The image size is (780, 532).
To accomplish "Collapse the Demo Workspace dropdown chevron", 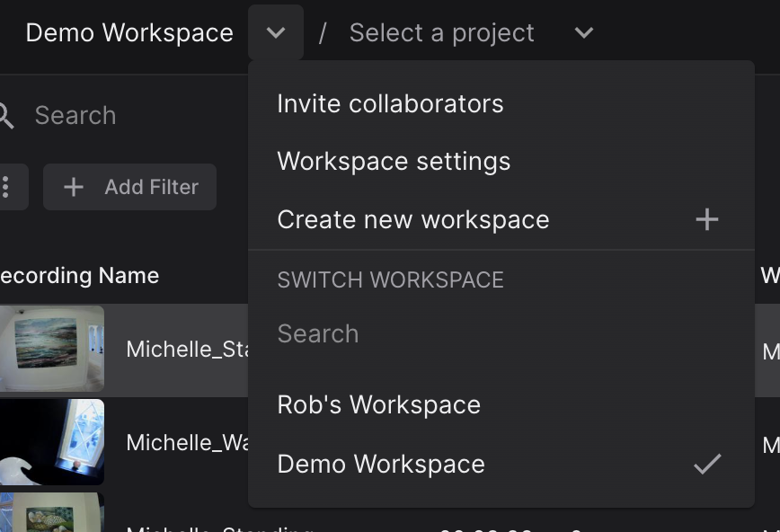I will click(276, 33).
